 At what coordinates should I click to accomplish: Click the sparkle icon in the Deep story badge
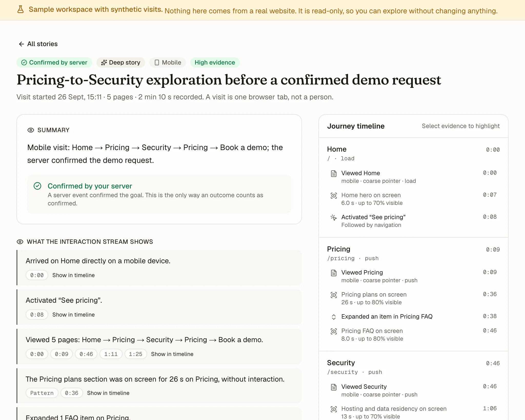point(104,62)
